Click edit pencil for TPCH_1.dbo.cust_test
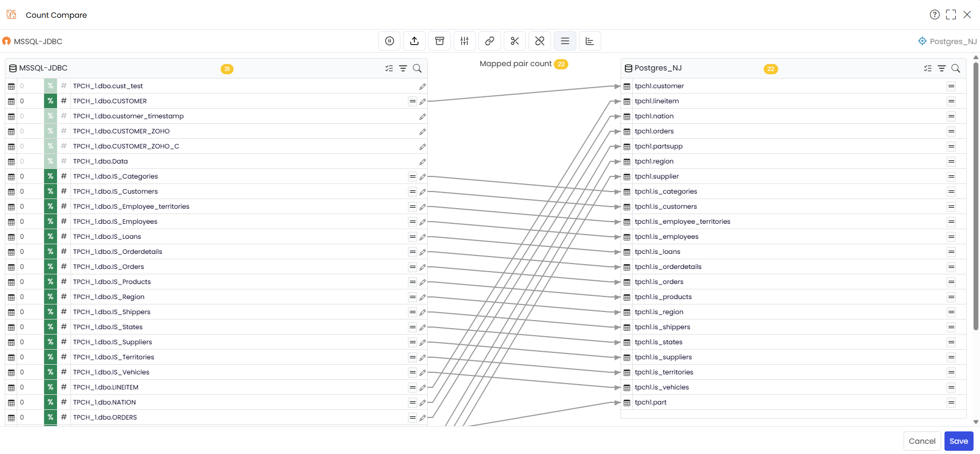 [422, 87]
